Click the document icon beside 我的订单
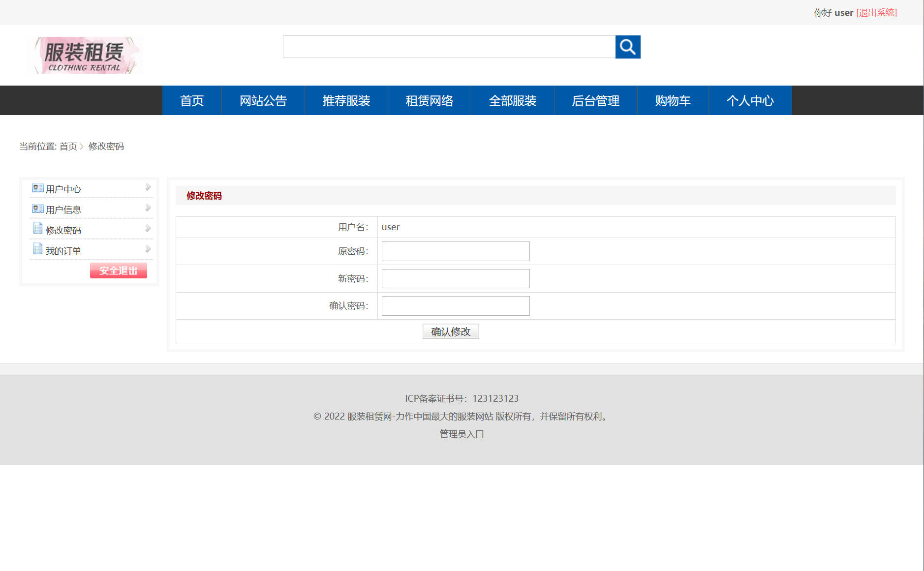924x571 pixels. tap(37, 248)
